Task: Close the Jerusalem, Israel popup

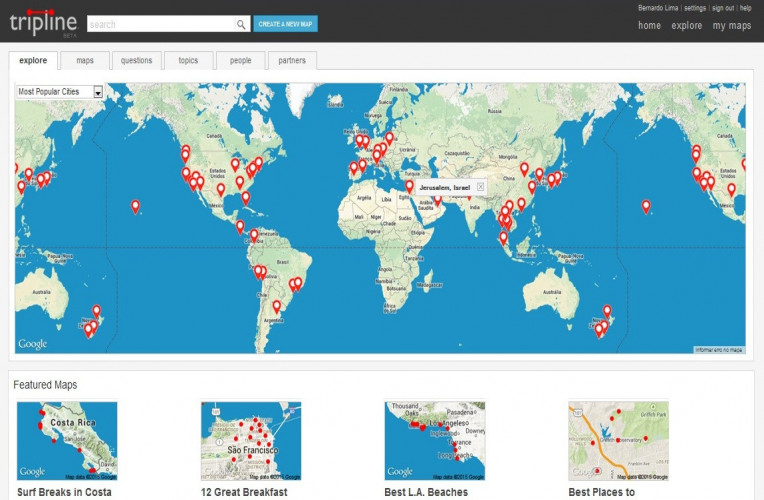Action: point(480,187)
